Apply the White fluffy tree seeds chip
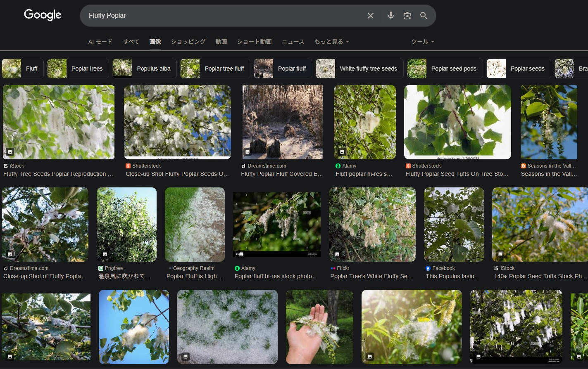 pos(357,69)
